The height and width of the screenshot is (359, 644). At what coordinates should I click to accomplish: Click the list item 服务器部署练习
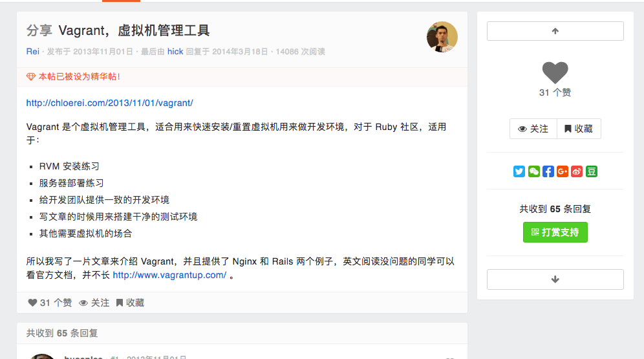click(x=72, y=183)
